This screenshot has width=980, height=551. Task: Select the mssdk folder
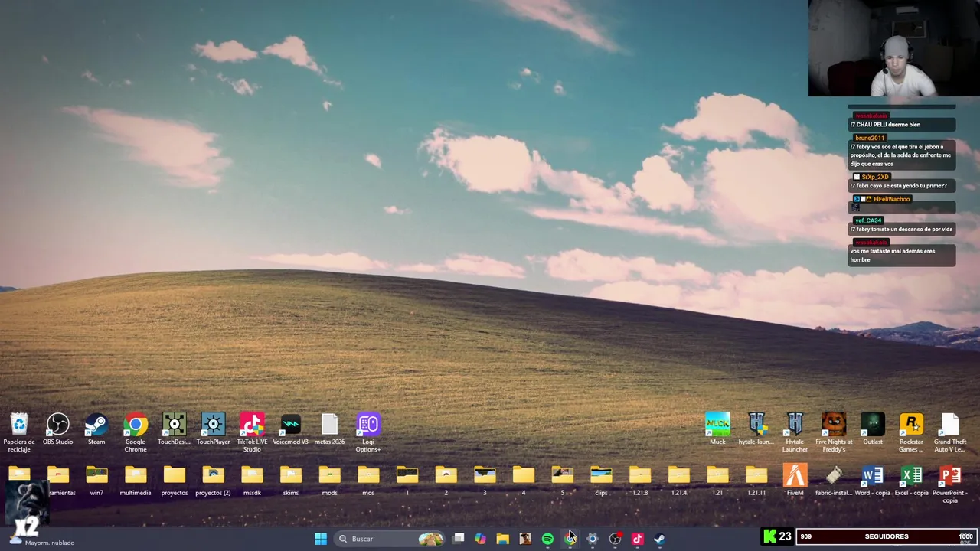point(252,481)
